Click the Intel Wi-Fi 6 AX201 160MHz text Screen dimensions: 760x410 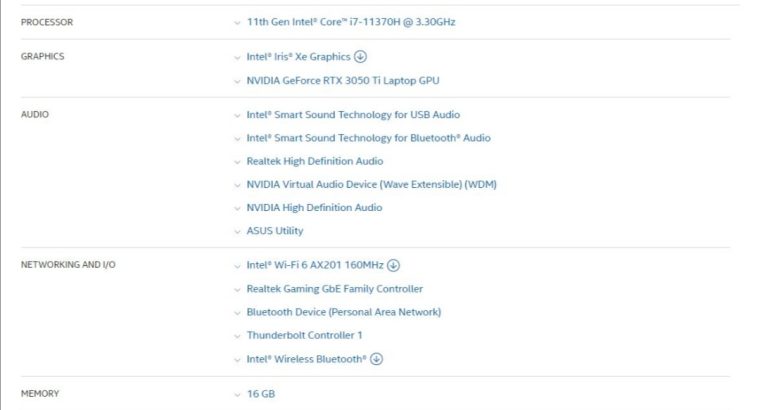(x=315, y=265)
